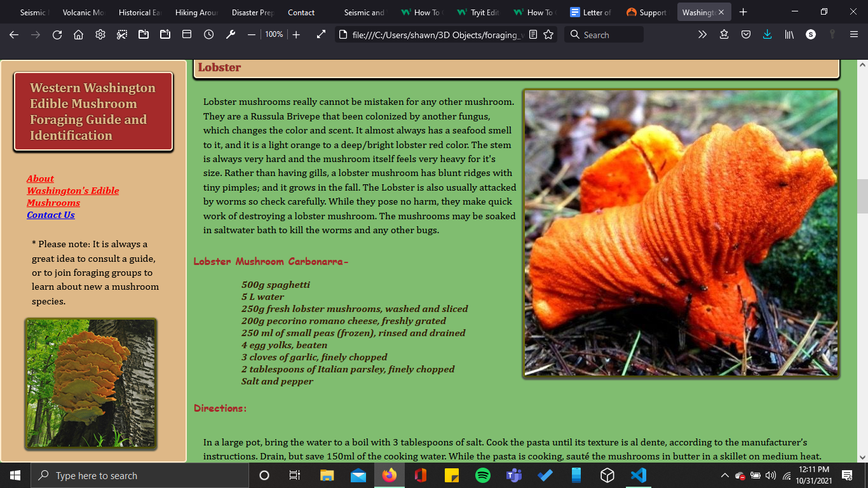Viewport: 868px width, 488px height.
Task: Open the Firefox hamburger menu
Action: (x=854, y=35)
